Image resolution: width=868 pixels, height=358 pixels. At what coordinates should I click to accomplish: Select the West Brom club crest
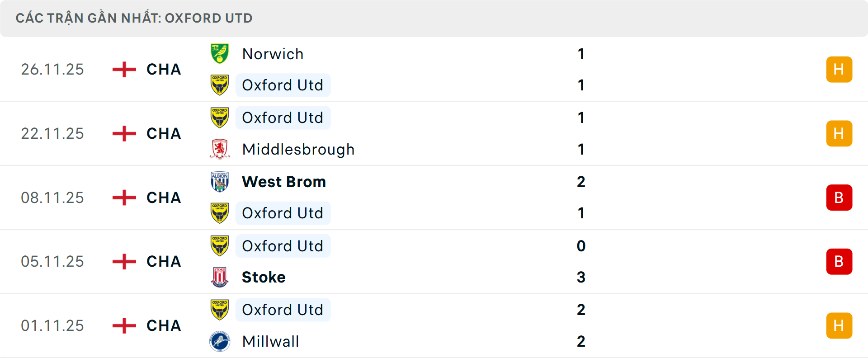coord(220,182)
